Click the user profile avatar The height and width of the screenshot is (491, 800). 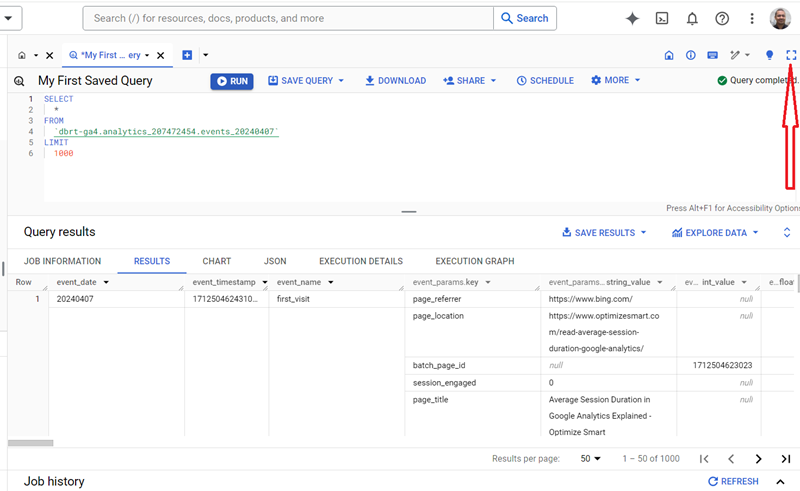tap(780, 18)
